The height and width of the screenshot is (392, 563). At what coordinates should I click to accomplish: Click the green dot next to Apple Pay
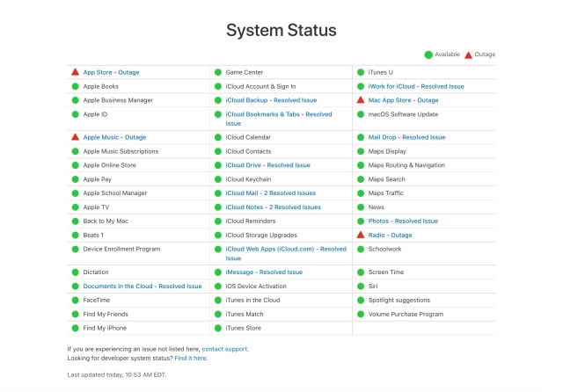tap(76, 178)
